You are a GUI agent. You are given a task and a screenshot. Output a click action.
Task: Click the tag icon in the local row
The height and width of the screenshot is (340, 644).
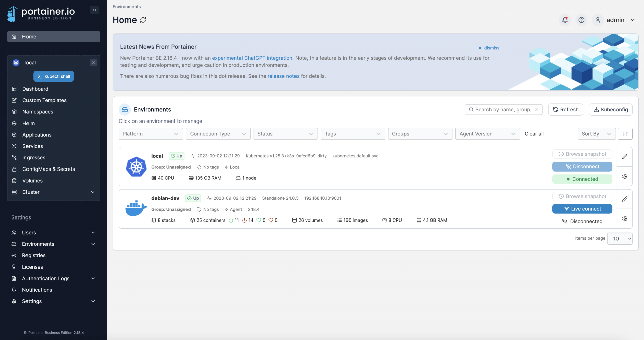pyautogui.click(x=199, y=167)
